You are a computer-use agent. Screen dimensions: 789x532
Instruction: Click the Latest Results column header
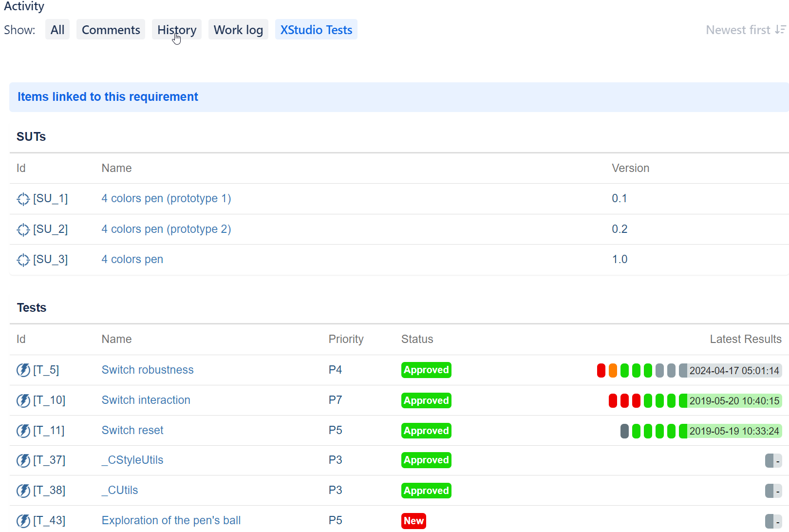(746, 339)
